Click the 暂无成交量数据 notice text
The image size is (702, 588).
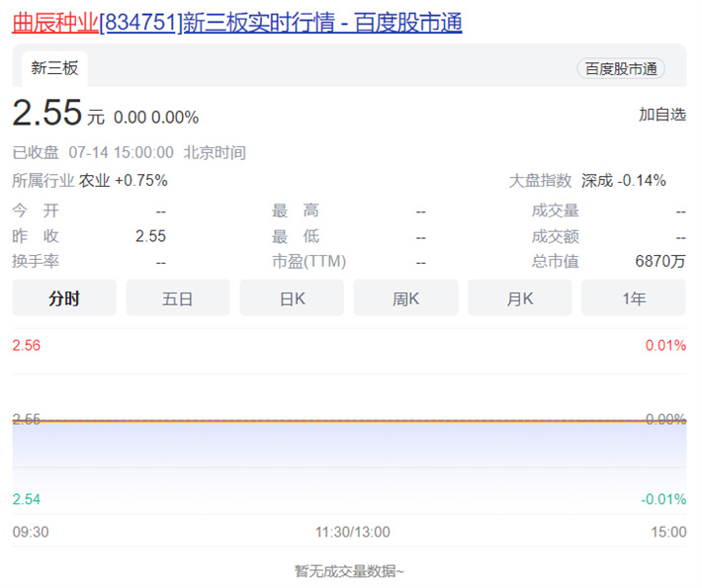click(x=349, y=570)
